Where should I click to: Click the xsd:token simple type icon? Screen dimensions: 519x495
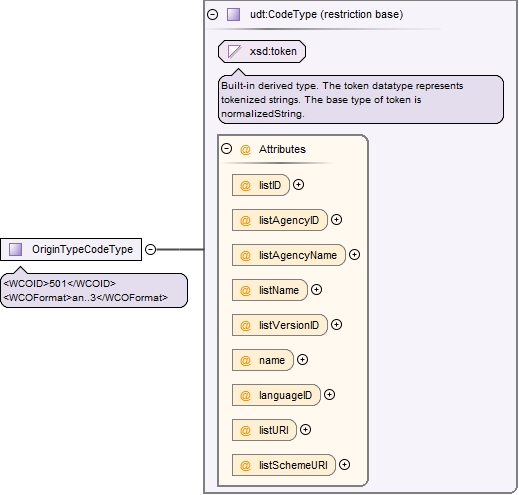[234, 51]
